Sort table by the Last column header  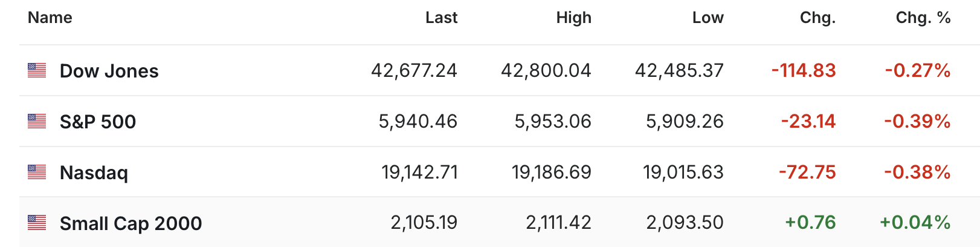click(x=441, y=18)
